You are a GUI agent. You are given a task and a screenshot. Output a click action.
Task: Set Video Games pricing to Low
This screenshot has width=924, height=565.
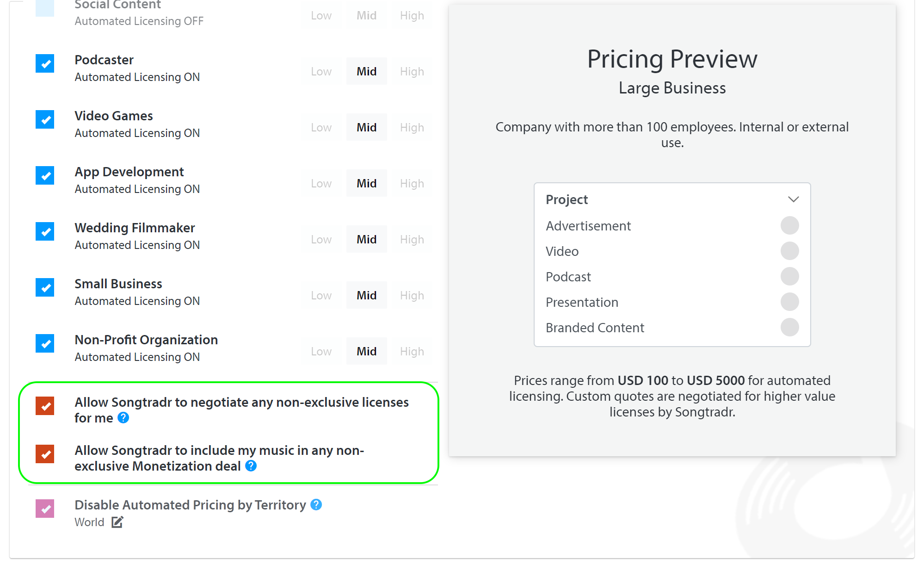[321, 127]
